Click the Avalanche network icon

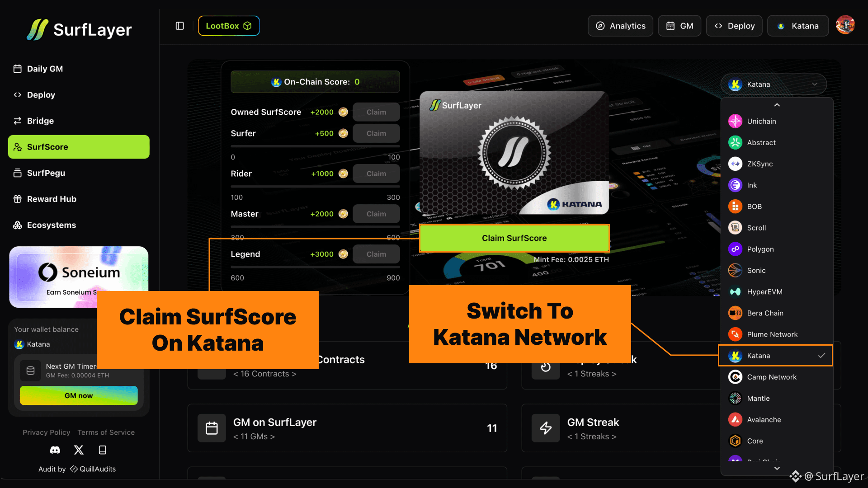point(735,420)
